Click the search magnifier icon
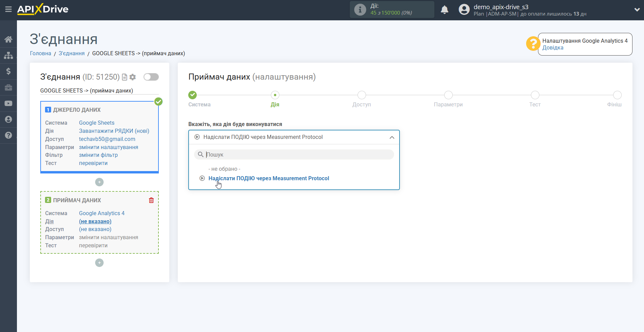Image resolution: width=644 pixels, height=332 pixels. [200, 154]
